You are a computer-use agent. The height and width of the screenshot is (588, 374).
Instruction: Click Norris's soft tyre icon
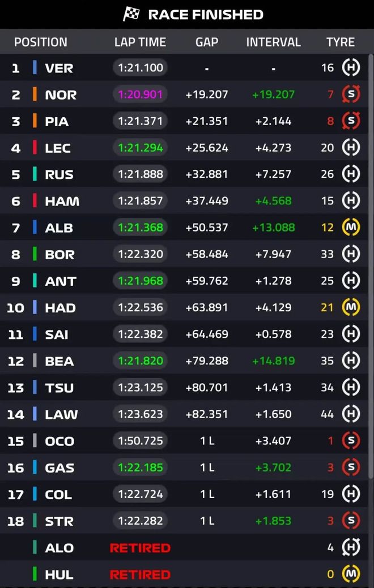point(351,95)
